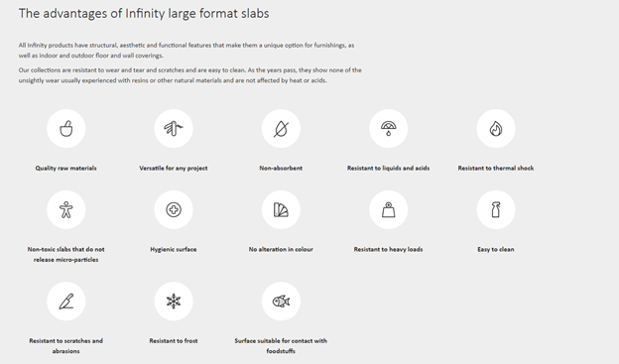The height and width of the screenshot is (364, 619).
Task: Click the knife Resistant to scratches icon
Action: coord(65,302)
